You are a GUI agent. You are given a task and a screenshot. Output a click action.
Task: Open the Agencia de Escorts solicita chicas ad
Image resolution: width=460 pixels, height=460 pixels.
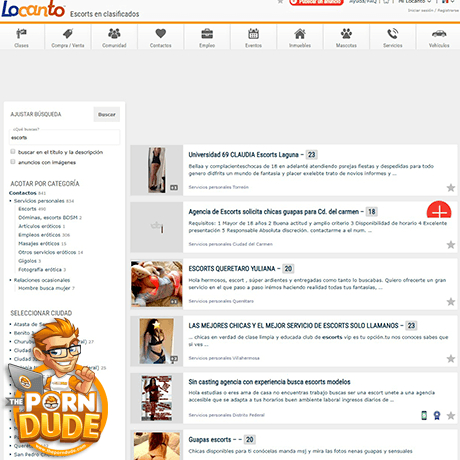point(274,212)
